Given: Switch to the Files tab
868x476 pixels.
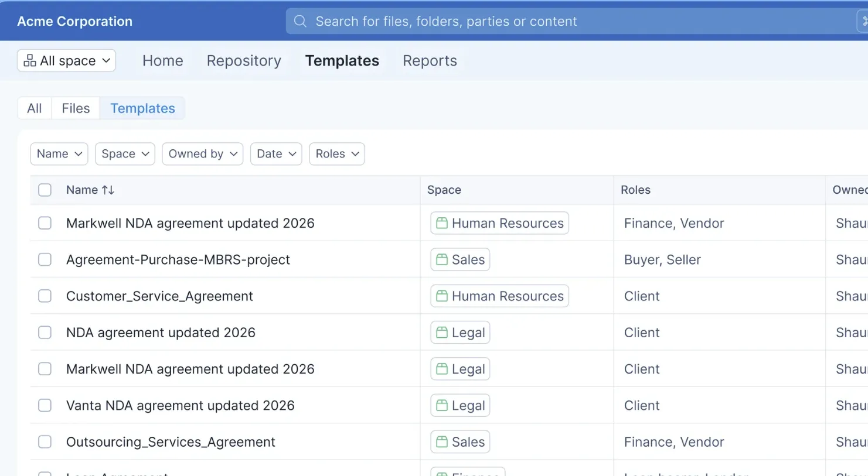Looking at the screenshot, I should 76,108.
